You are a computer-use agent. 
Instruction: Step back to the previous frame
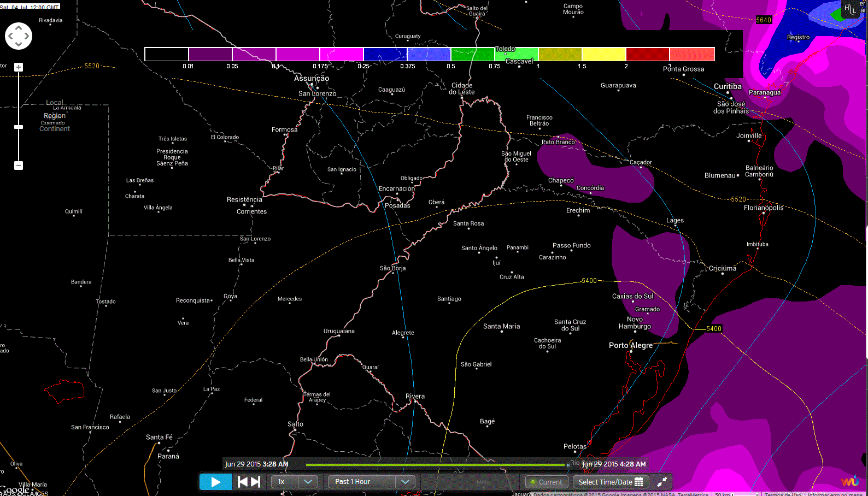pyautogui.click(x=243, y=482)
